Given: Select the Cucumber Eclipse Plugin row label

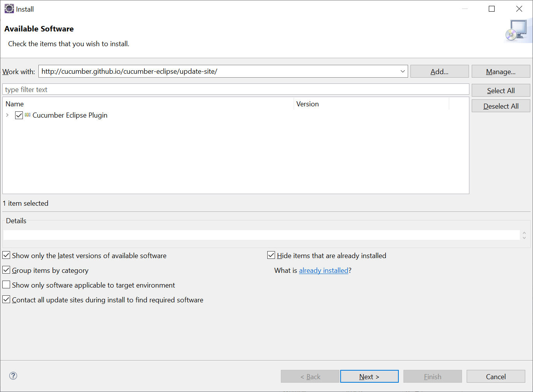Looking at the screenshot, I should (x=70, y=115).
